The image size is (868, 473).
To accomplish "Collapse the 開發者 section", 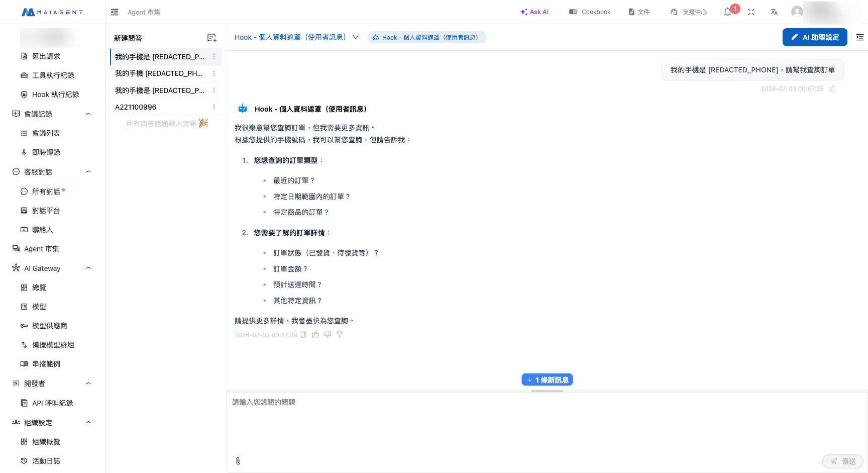I will 88,384.
